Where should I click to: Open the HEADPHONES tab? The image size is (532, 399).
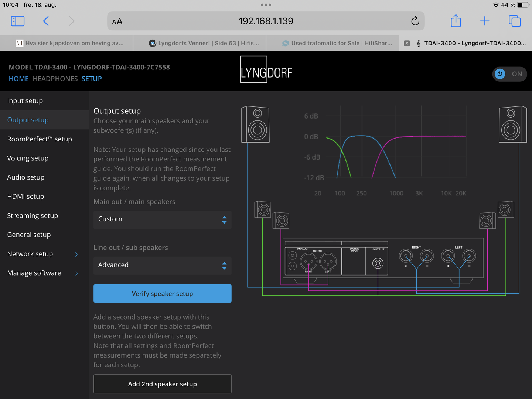(x=55, y=79)
